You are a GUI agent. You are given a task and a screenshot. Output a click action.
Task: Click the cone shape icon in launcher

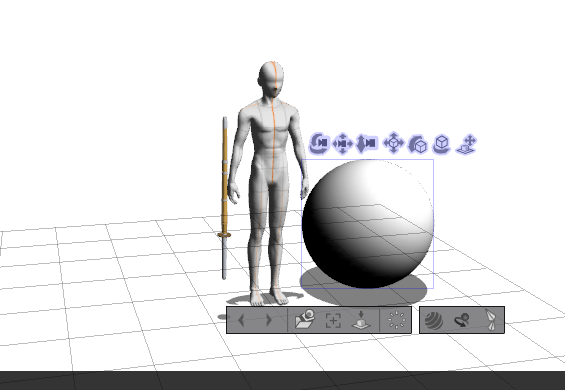(x=490, y=320)
